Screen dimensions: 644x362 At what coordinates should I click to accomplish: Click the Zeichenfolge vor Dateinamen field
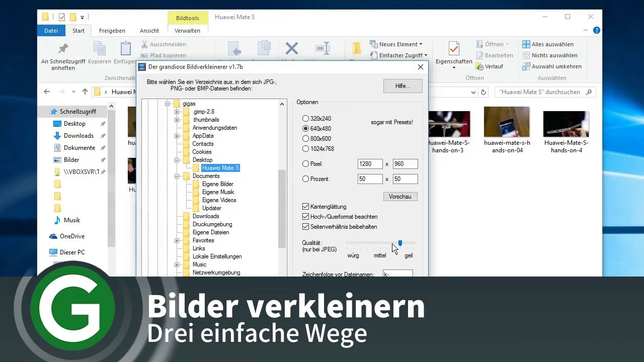(x=398, y=274)
